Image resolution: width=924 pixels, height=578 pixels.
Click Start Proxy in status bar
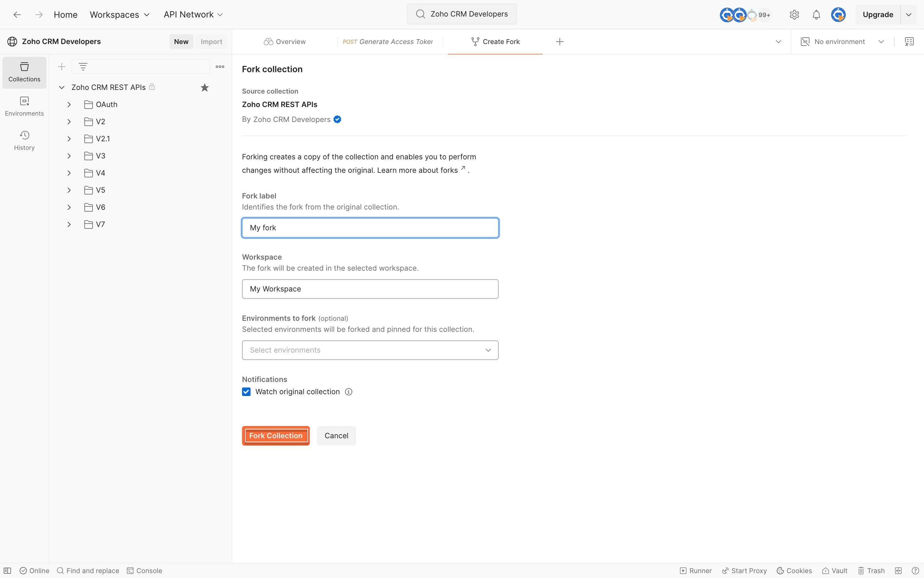click(x=744, y=571)
